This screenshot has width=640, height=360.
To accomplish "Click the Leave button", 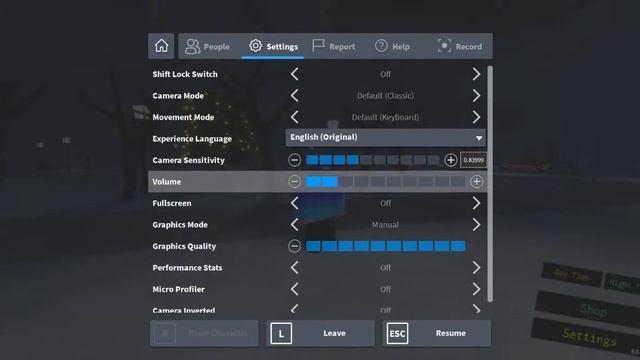I will (x=320, y=333).
